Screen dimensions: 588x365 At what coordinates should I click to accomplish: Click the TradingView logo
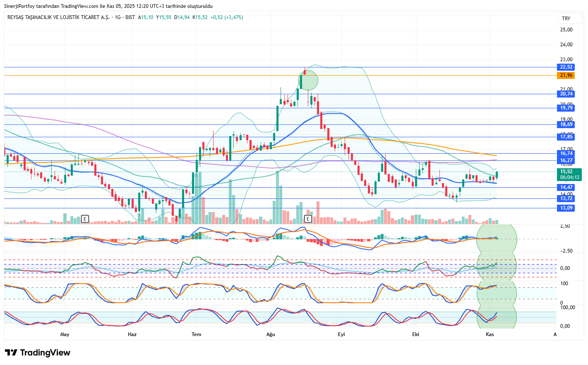pyautogui.click(x=38, y=353)
